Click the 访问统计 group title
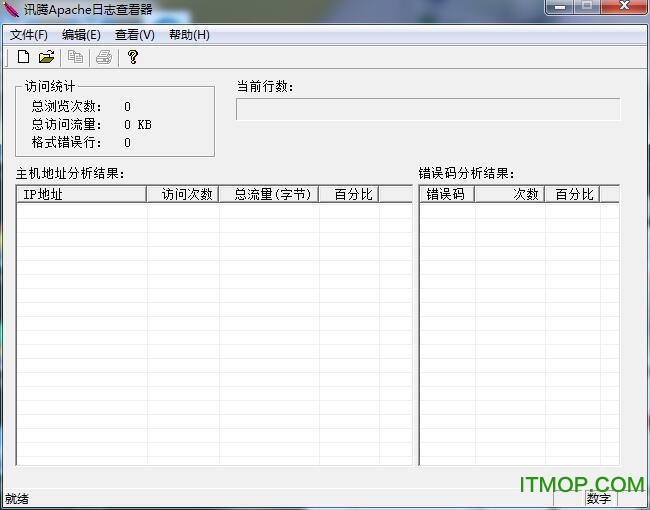650x510 pixels. [x=50, y=86]
